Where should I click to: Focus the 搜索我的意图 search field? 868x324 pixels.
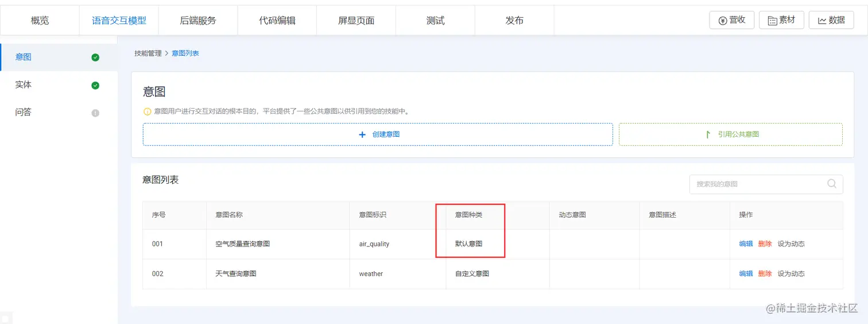[x=766, y=184]
